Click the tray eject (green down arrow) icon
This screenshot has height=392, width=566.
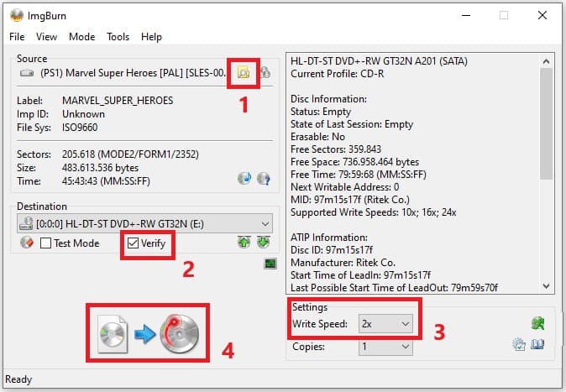[x=263, y=243]
